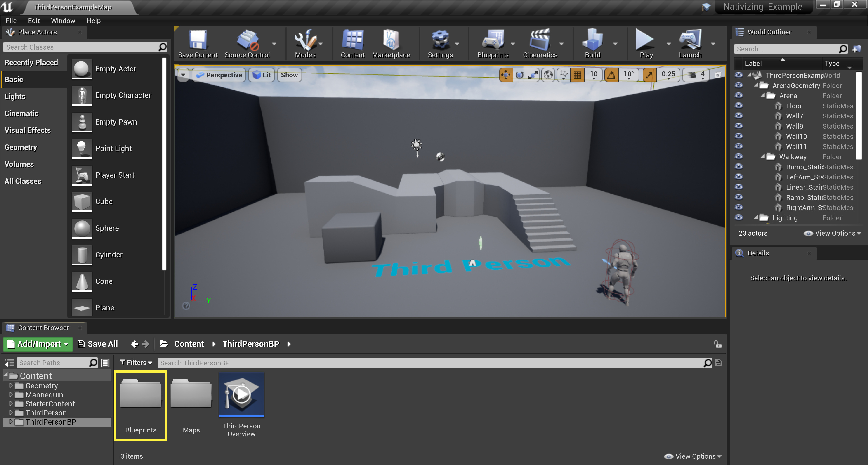Image resolution: width=868 pixels, height=465 pixels.
Task: Expand the StarterContent folder in the tree
Action: coord(11,404)
